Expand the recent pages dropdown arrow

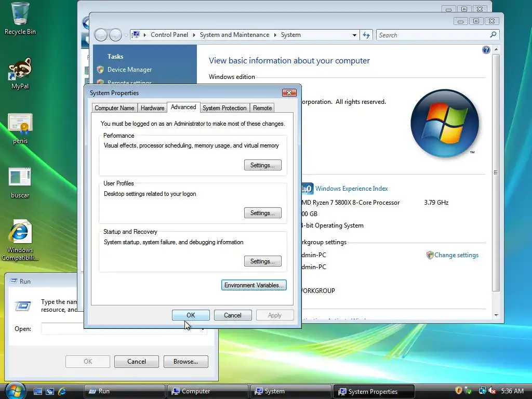(x=126, y=35)
